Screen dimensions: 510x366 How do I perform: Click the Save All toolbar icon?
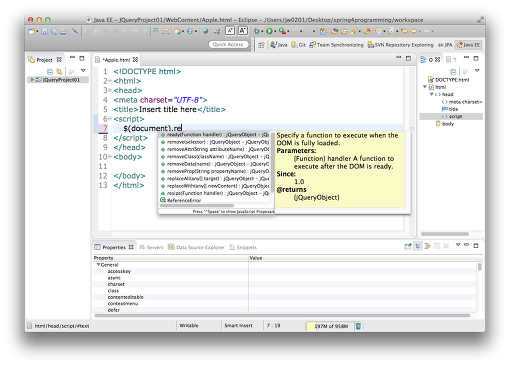tap(54, 31)
